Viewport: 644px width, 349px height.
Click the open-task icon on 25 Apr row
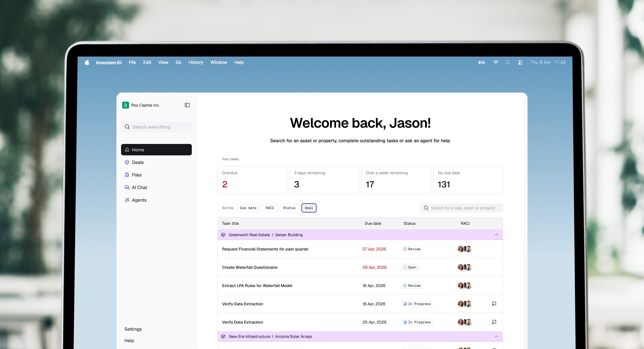click(494, 322)
